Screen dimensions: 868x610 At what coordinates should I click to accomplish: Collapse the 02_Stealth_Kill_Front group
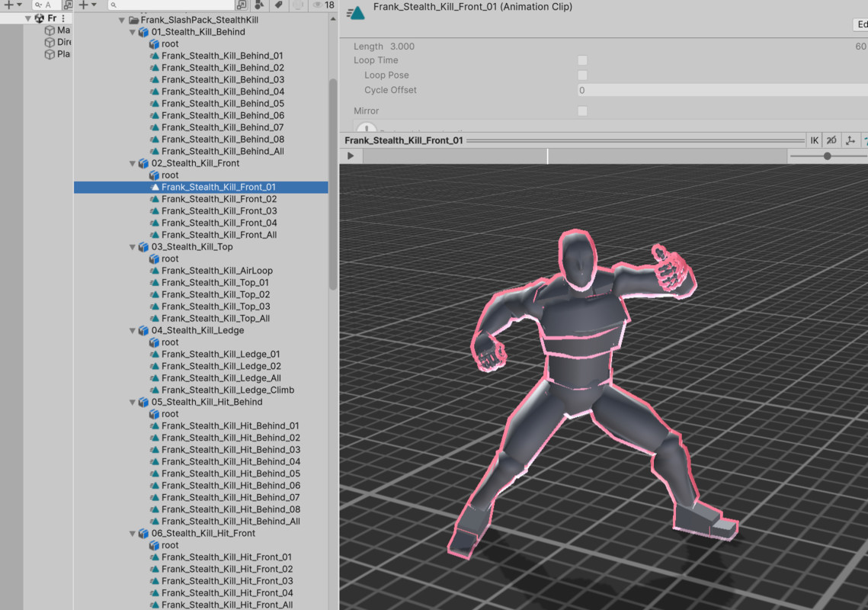click(x=132, y=162)
